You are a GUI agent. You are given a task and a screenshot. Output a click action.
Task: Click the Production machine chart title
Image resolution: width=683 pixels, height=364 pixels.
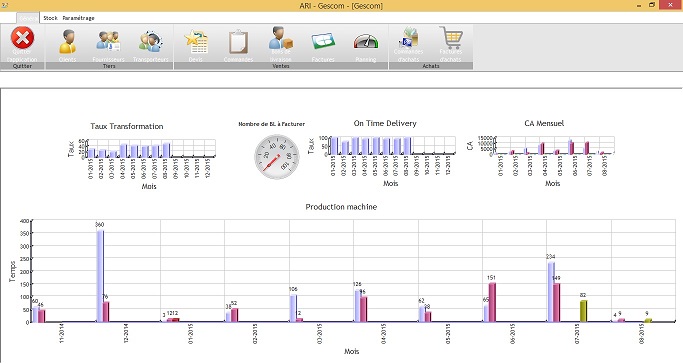point(341,207)
